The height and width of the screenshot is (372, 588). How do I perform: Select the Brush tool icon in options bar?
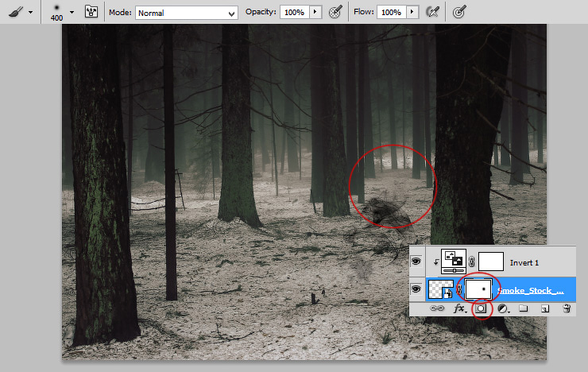pyautogui.click(x=15, y=12)
